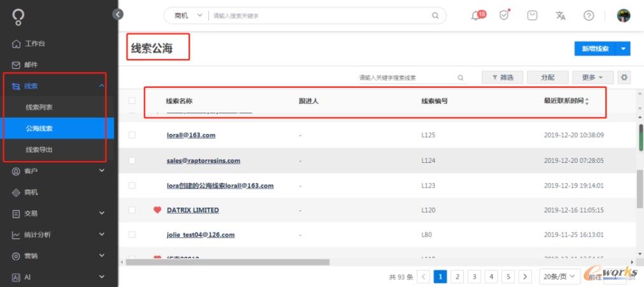Open dropdown arrow next to 新增线索
Image resolution: width=644 pixels, height=287 pixels.
click(623, 48)
